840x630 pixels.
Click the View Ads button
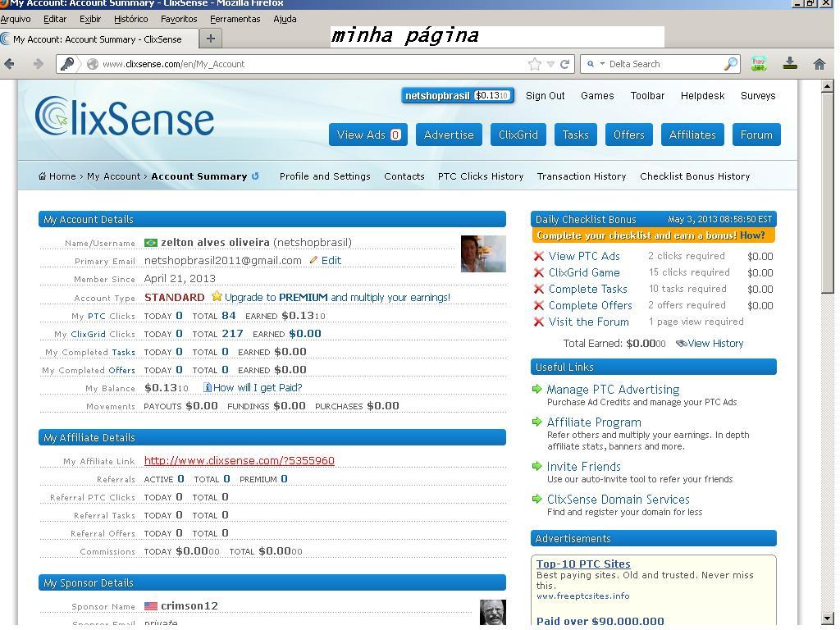368,135
